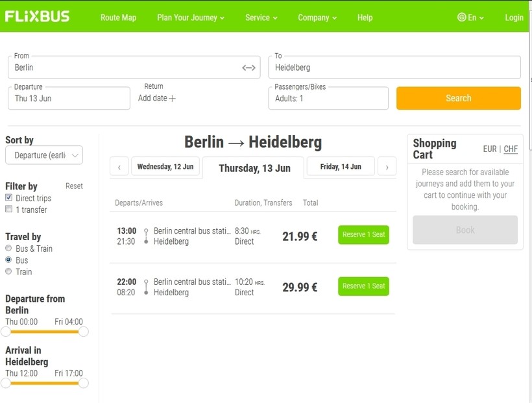The image size is (532, 403).
Task: Expand the Plan Your Journey menu
Action: coord(191,18)
